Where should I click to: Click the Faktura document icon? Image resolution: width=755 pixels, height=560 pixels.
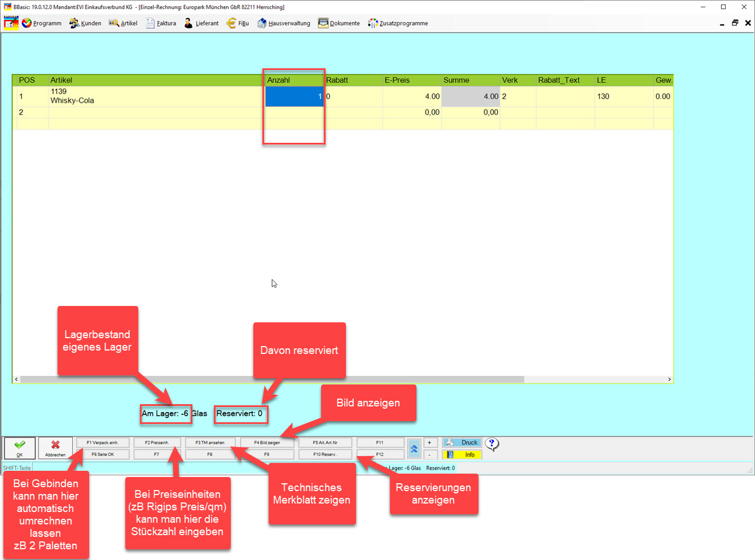(150, 23)
